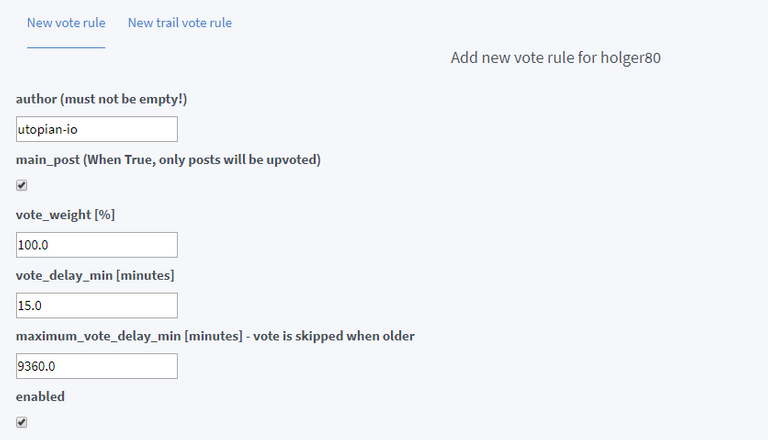Select the maximum delay field showing 9360.0

97,366
